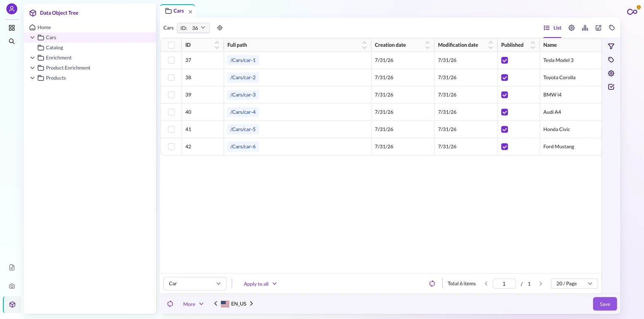Image resolution: width=644 pixels, height=319 pixels.
Task: Open the user profile avatar icon
Action: pyautogui.click(x=12, y=9)
